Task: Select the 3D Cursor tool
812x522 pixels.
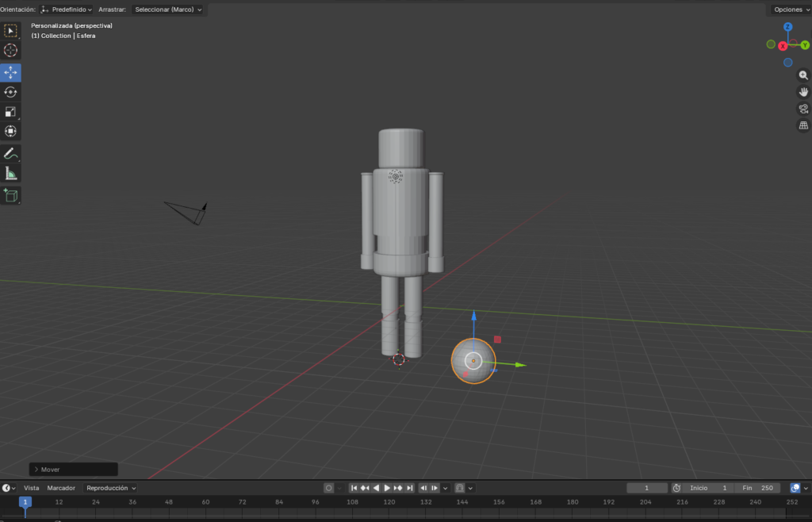Action: (x=10, y=50)
